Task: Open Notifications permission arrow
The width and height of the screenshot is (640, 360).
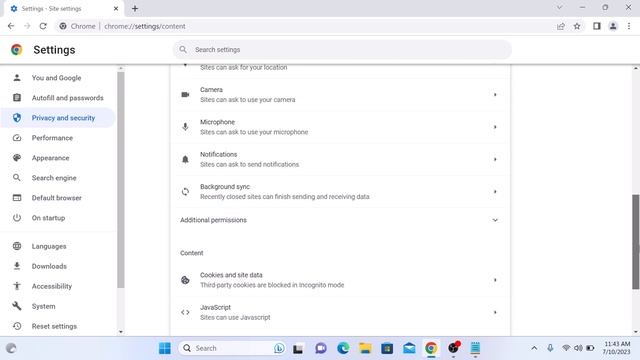Action: coord(495,159)
